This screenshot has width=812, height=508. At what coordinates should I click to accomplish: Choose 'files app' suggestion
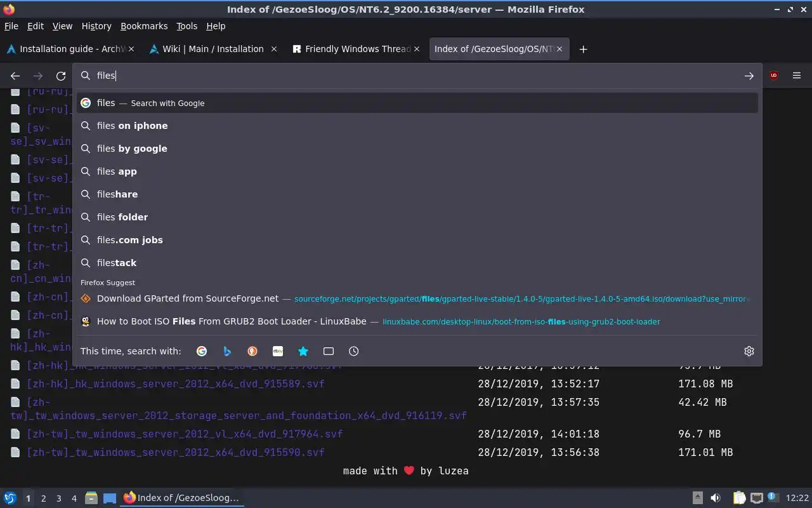pyautogui.click(x=417, y=171)
